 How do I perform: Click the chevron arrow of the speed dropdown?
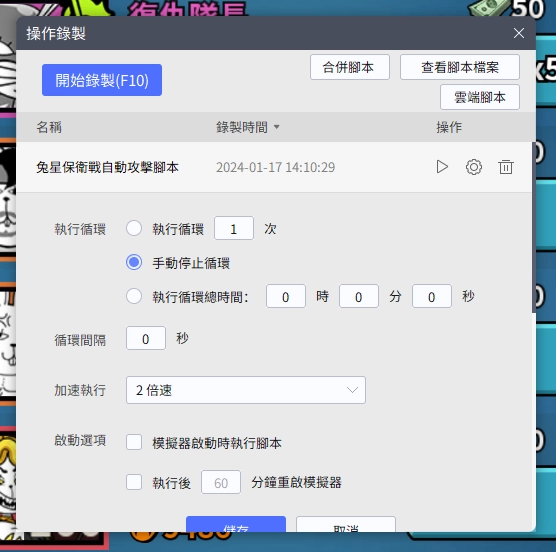coord(352,390)
